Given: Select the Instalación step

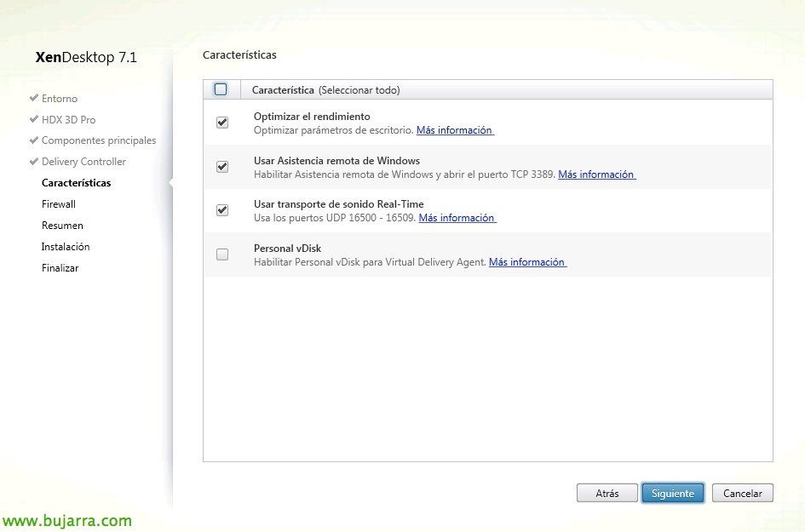Looking at the screenshot, I should (66, 247).
